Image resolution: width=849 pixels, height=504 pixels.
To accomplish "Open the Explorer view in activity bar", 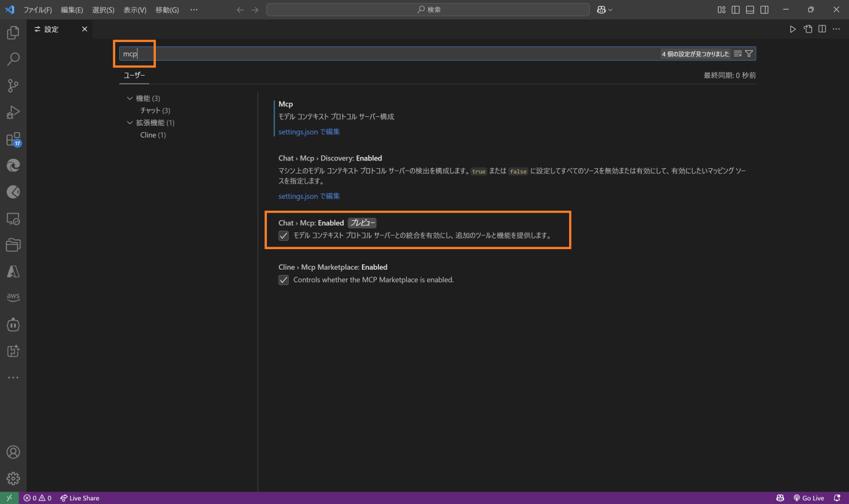I will point(13,33).
